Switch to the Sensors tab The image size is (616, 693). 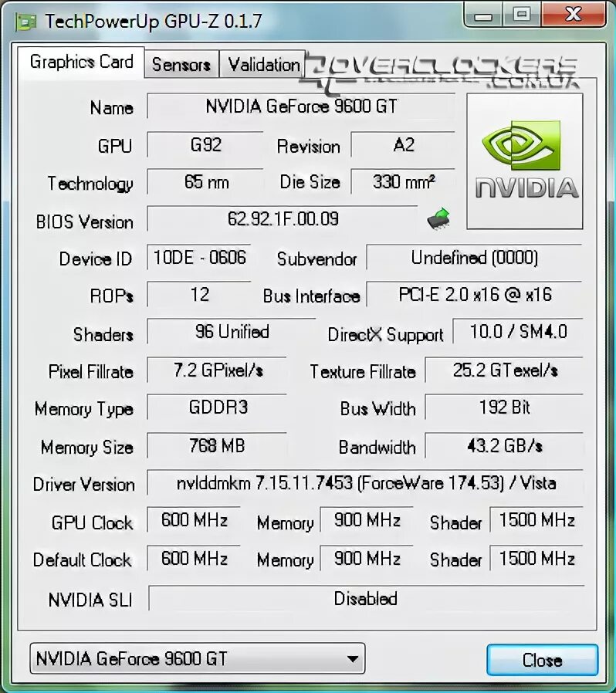(181, 65)
